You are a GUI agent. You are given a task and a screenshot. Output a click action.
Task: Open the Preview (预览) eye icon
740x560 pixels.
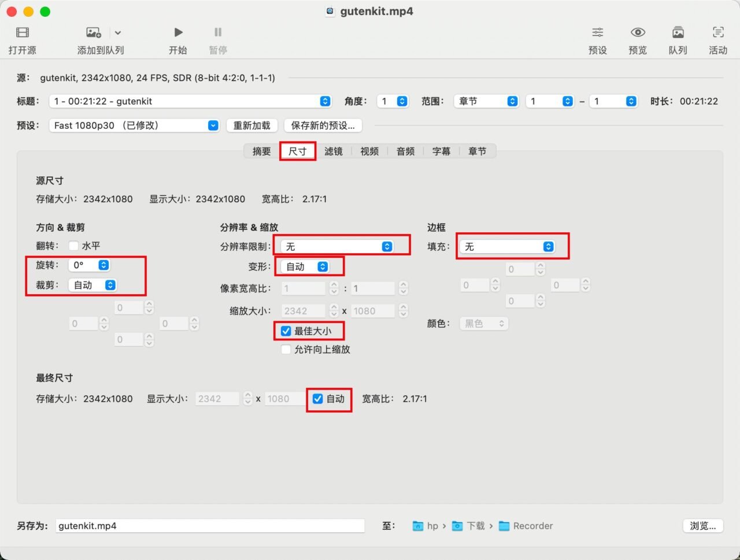coord(638,32)
